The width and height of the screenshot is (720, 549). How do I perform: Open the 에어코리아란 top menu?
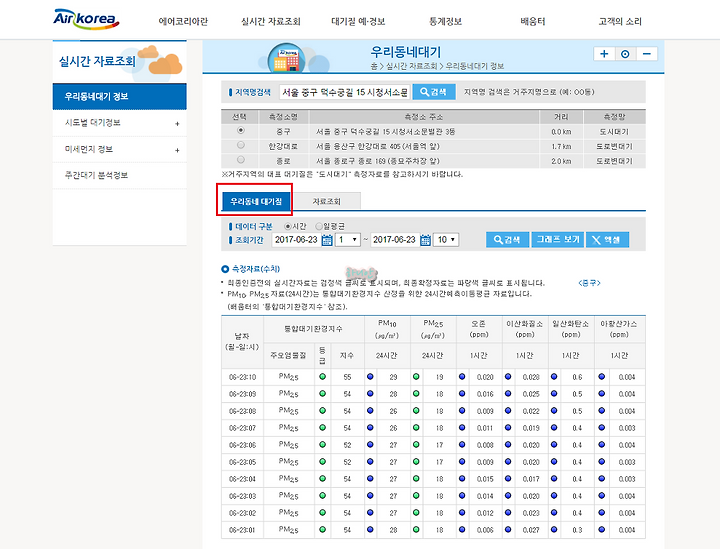[183, 21]
